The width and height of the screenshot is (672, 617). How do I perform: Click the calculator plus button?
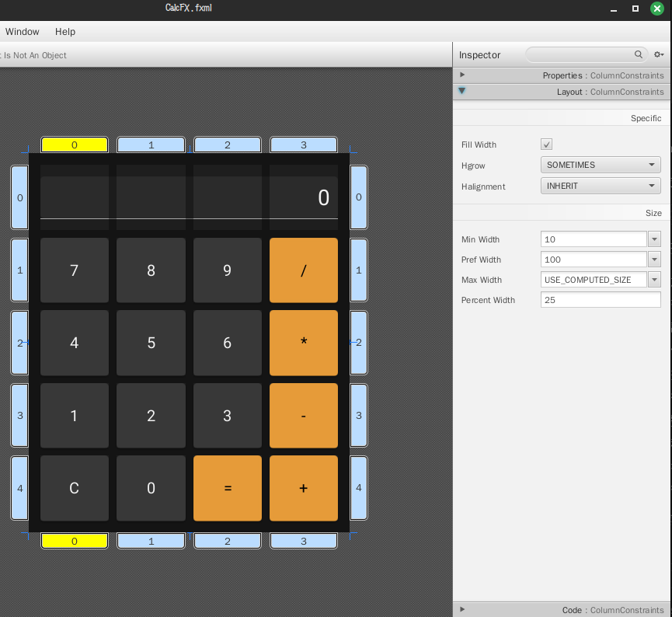[304, 488]
